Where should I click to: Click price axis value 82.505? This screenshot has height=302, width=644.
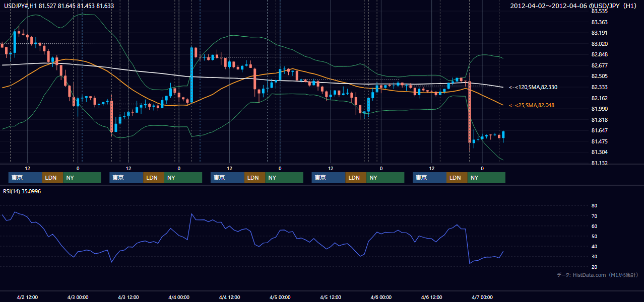(599, 76)
